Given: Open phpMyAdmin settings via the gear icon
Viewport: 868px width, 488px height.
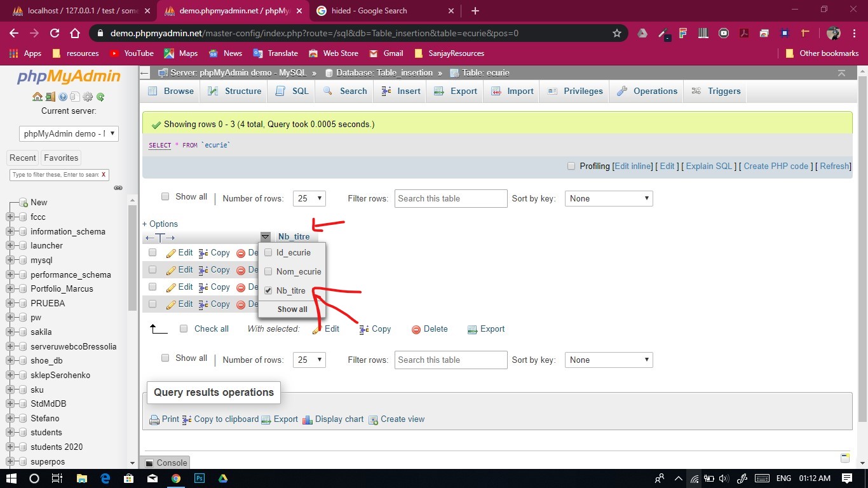Looking at the screenshot, I should pyautogui.click(x=87, y=97).
